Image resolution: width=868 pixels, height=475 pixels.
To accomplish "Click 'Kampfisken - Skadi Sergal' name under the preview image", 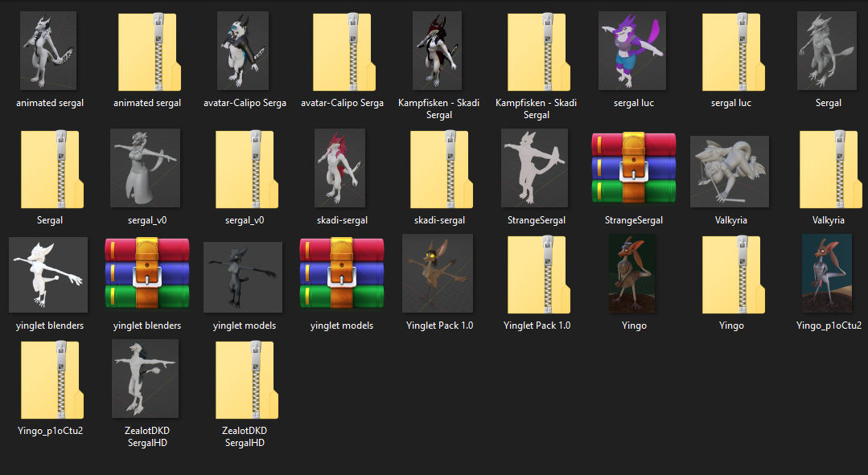I will click(439, 109).
